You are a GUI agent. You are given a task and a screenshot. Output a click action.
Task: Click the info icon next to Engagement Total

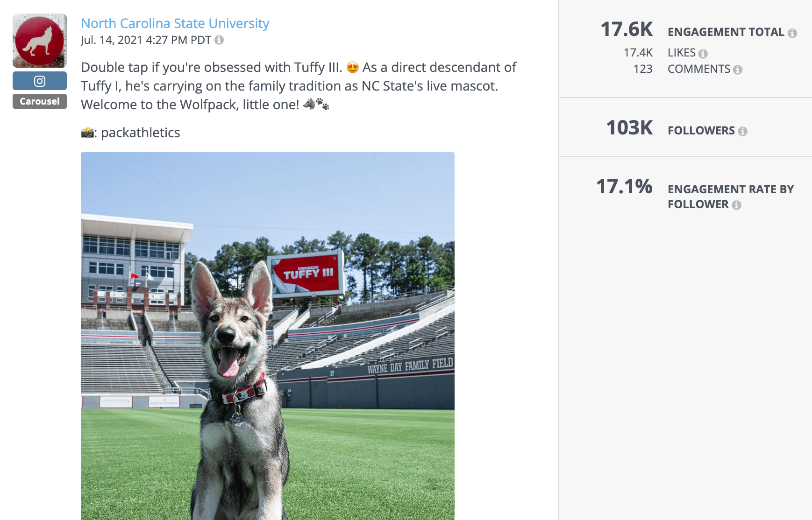(793, 32)
